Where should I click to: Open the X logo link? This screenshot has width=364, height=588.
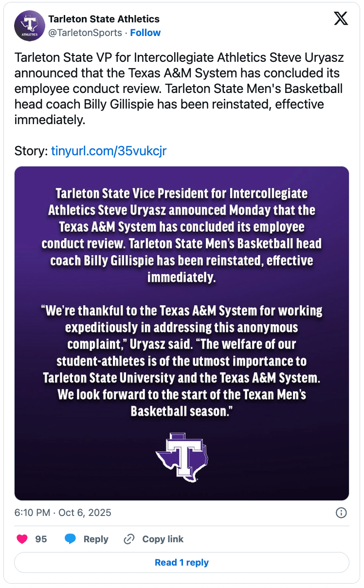[341, 19]
